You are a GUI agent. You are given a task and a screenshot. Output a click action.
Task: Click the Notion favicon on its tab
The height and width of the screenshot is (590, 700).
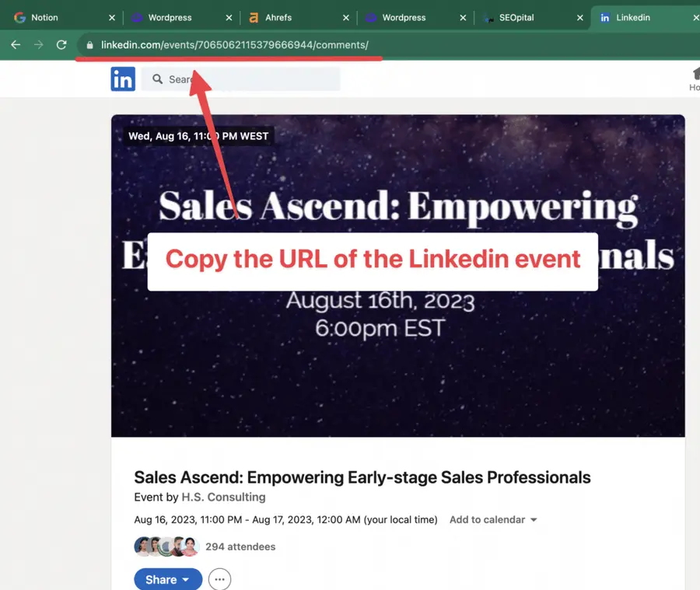pyautogui.click(x=19, y=17)
